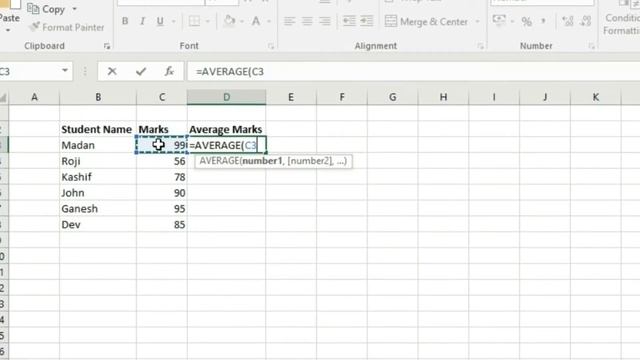Select cell with John
The width and height of the screenshot is (640, 360).
click(x=98, y=193)
